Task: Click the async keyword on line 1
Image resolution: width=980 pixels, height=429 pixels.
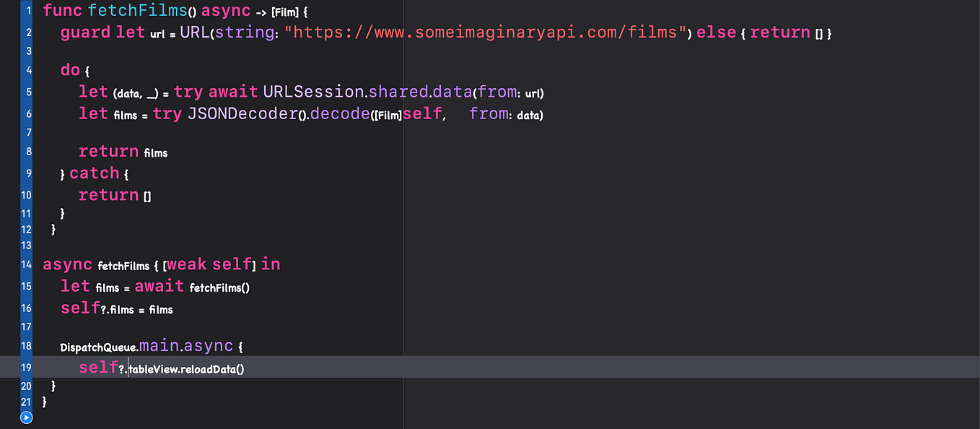Action: (225, 10)
